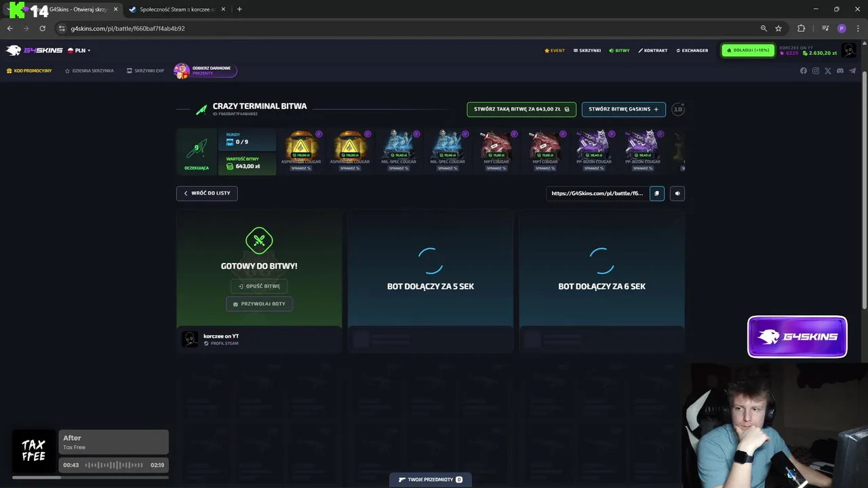The width and height of the screenshot is (868, 488).
Task: Open the browser zoom magnifier icon
Action: [x=764, y=28]
